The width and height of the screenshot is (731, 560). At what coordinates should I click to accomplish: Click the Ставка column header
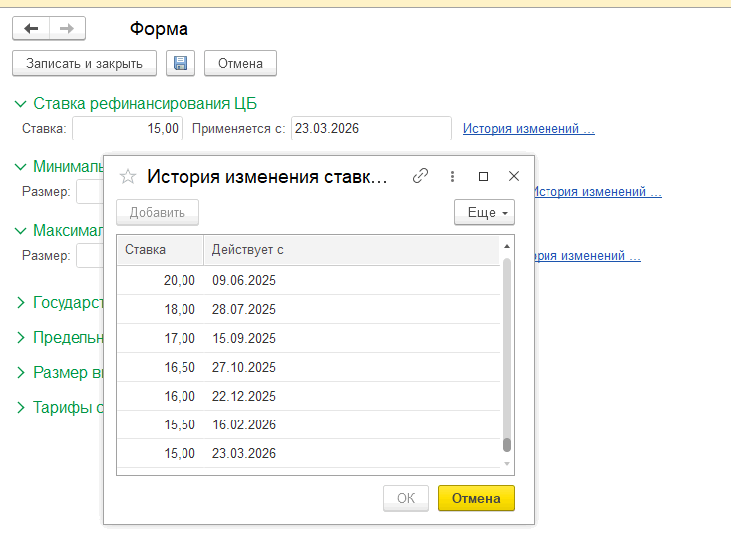(x=160, y=250)
